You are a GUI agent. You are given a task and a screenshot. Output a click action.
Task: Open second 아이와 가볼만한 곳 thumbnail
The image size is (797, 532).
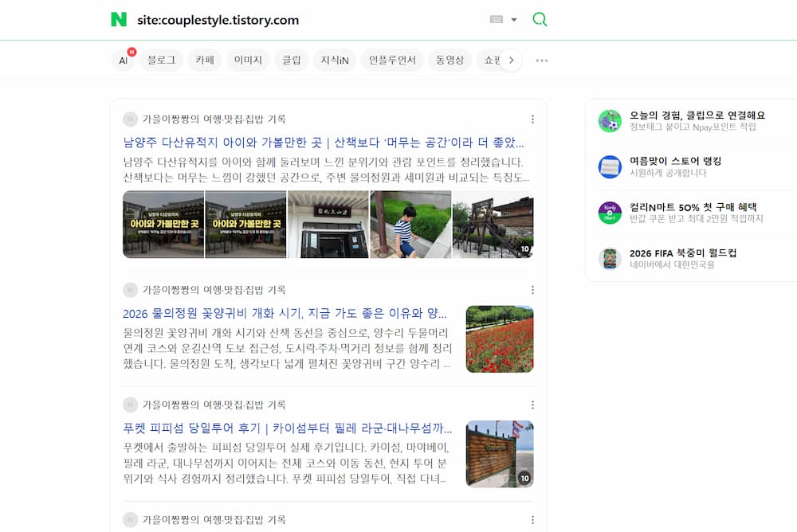[x=245, y=224]
